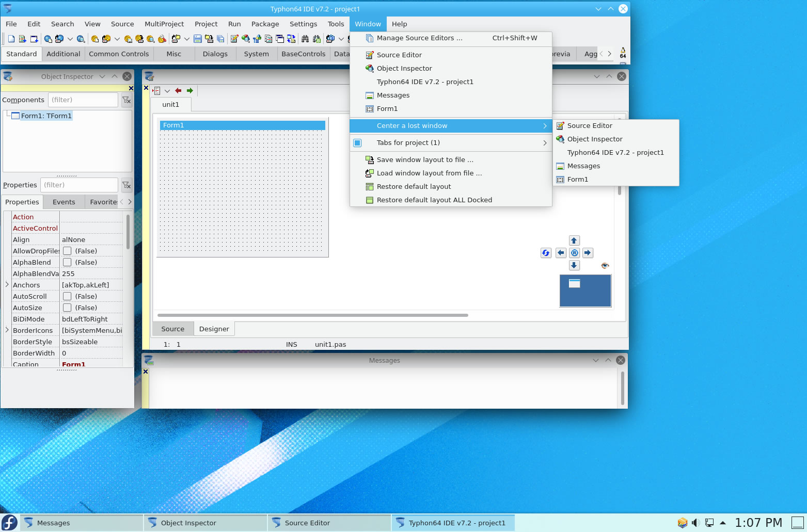Toggle the AutoScroll checkbox

click(x=67, y=296)
